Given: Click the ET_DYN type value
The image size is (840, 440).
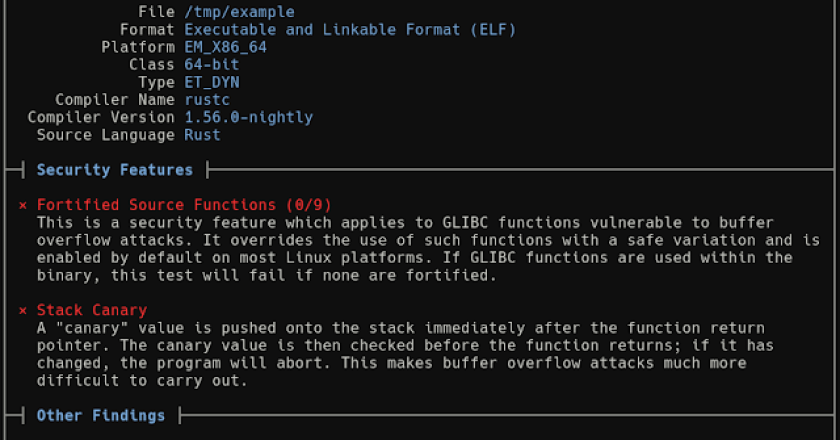Looking at the screenshot, I should pos(211,82).
